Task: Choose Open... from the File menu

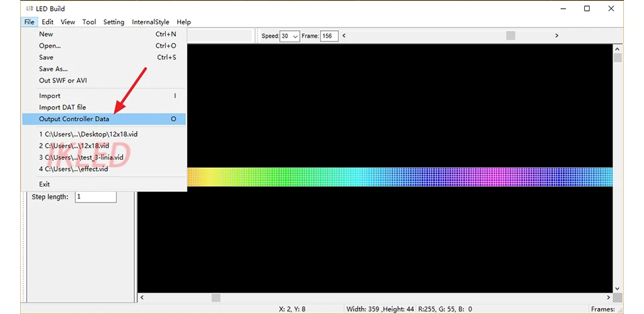Action: coord(105,46)
